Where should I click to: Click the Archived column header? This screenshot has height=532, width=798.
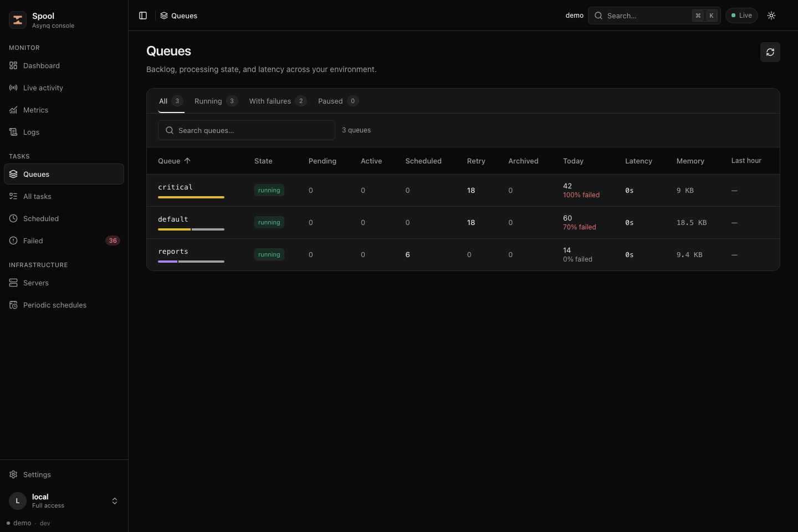523,161
